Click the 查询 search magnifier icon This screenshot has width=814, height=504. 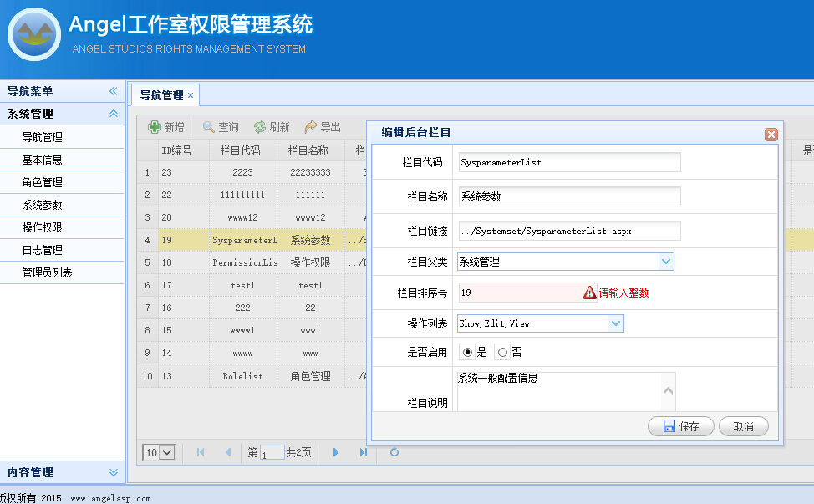[209, 127]
